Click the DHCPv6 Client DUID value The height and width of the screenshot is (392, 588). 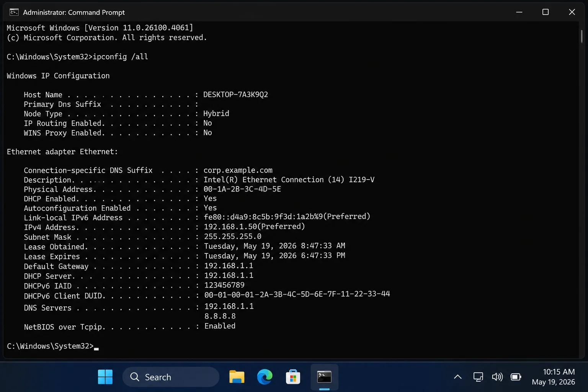click(297, 294)
